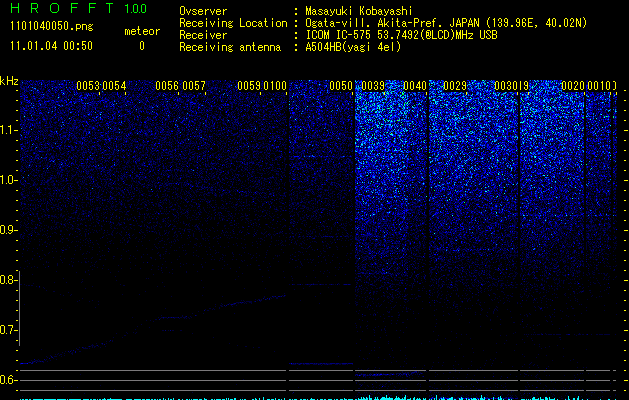Select antenna value A504HB(yagi 4el)
629x400 pixels.
[353, 47]
